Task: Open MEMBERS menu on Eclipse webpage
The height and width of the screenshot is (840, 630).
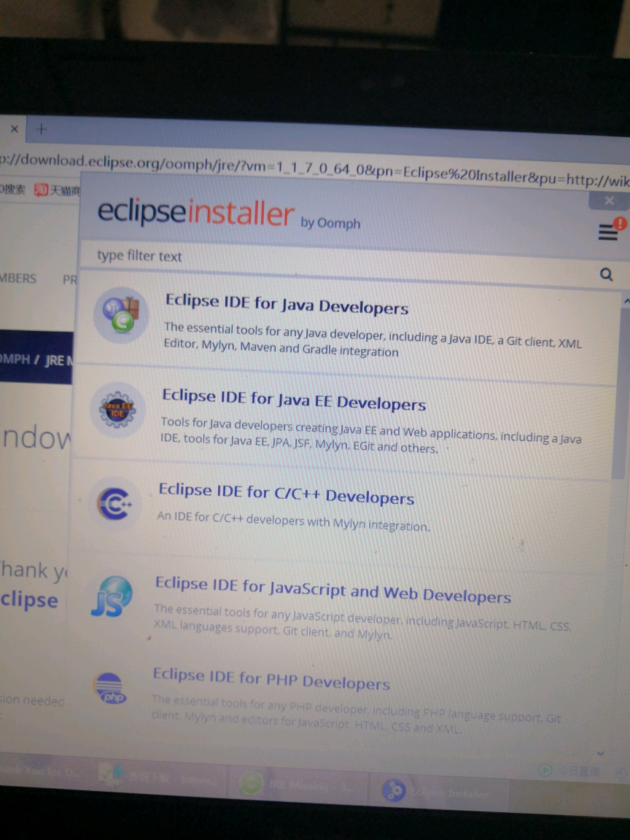Action: click(x=17, y=279)
